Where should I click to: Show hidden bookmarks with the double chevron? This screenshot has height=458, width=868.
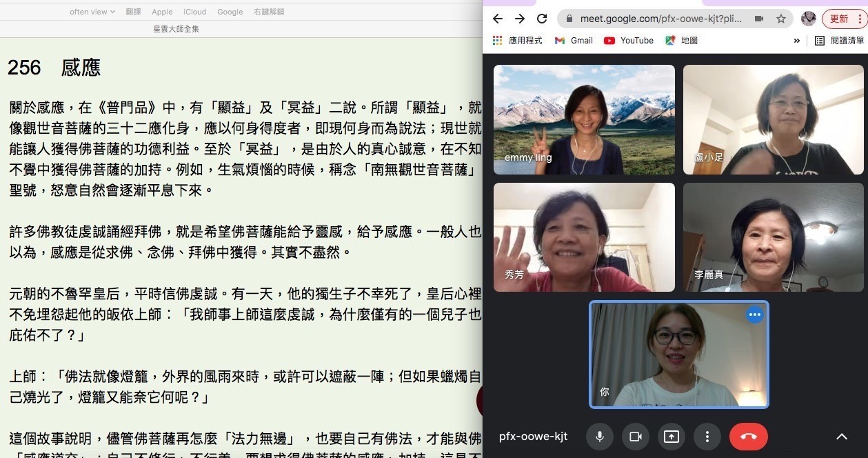coord(797,41)
